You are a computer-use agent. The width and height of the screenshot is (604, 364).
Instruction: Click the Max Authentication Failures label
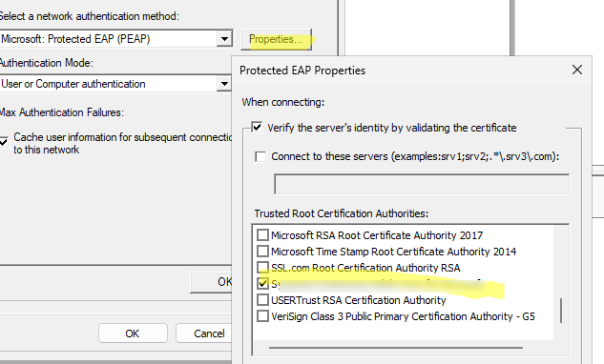coord(62,112)
